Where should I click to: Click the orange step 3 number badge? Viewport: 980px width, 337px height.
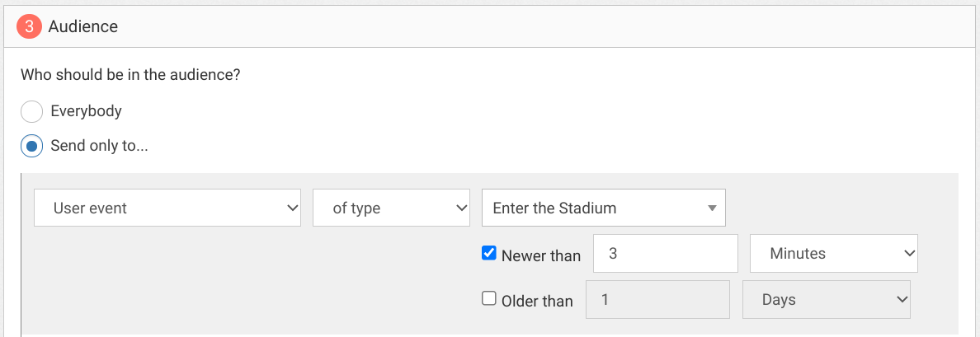pyautogui.click(x=29, y=27)
